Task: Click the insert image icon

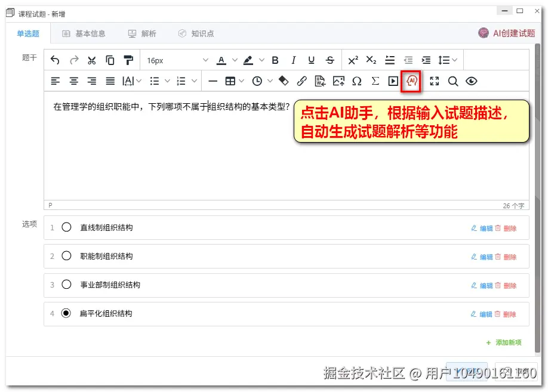Action: point(338,81)
